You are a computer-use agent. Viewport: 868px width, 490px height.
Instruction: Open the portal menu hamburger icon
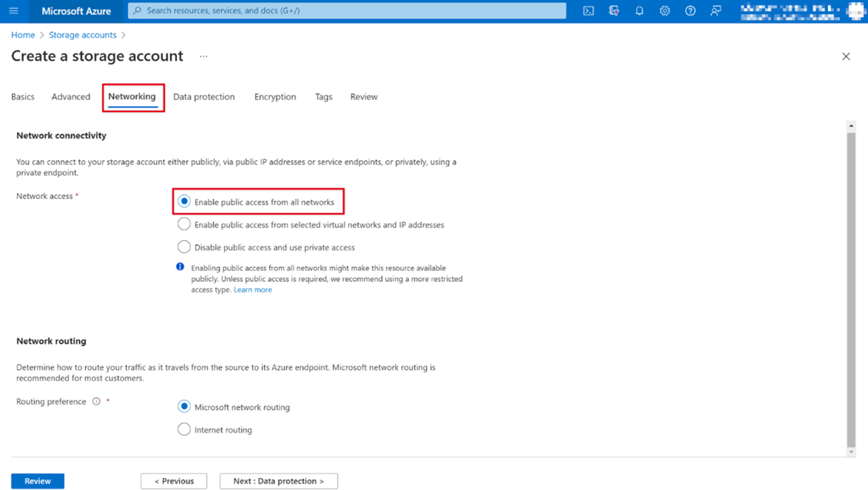pos(13,11)
